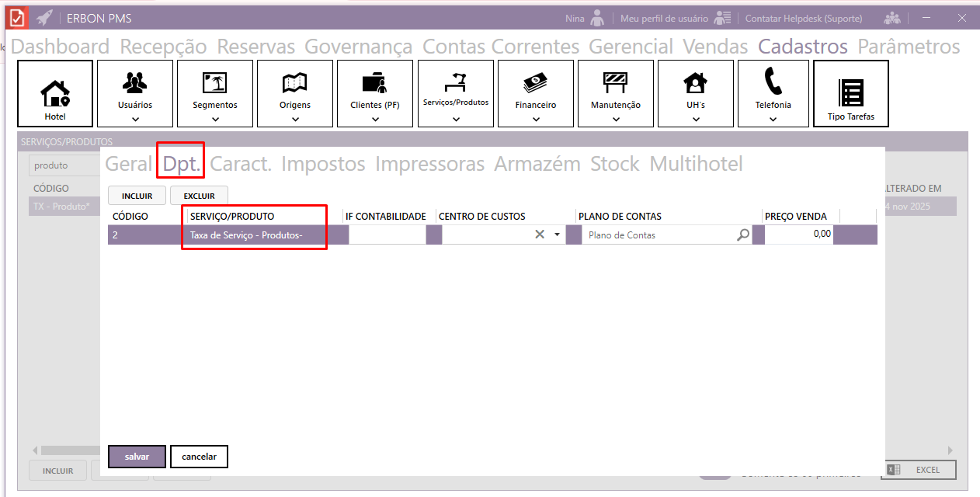Image resolution: width=980 pixels, height=497 pixels.
Task: Click the search magnifier in Plano de Contas
Action: tap(743, 235)
